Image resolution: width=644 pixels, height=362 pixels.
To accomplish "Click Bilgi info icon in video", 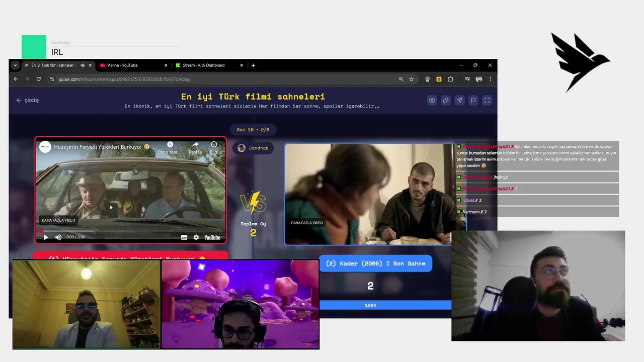I will coord(214,145).
